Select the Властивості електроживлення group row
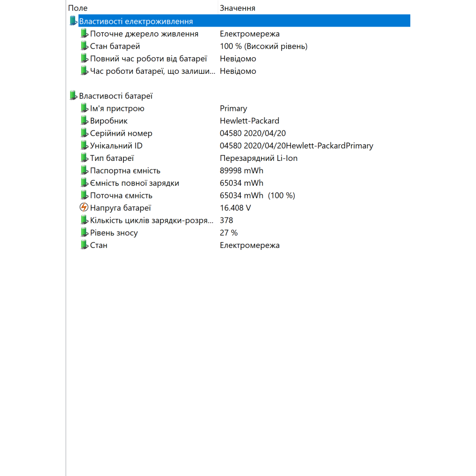Screen dimensions: 476x476 tap(136, 21)
